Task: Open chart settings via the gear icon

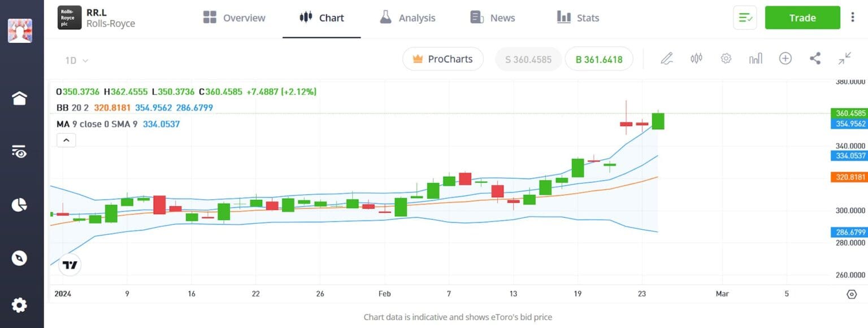Action: pos(726,58)
